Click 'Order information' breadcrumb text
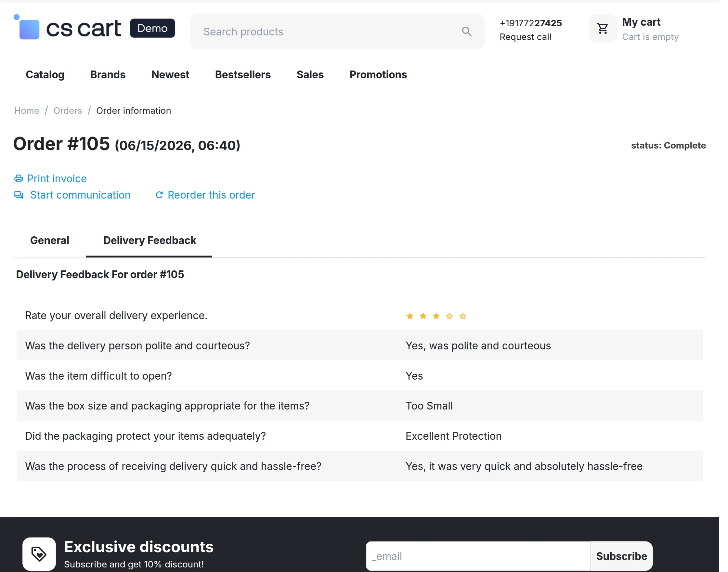 (134, 110)
